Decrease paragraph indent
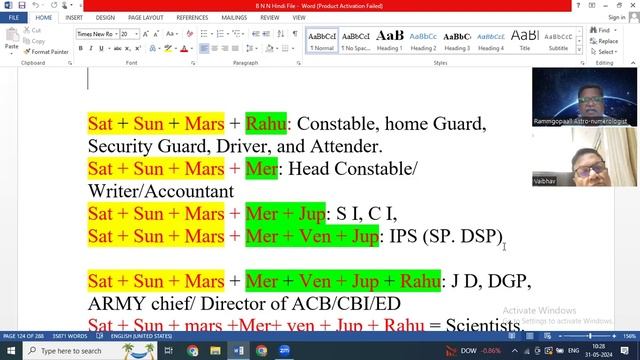 pyautogui.click(x=256, y=34)
